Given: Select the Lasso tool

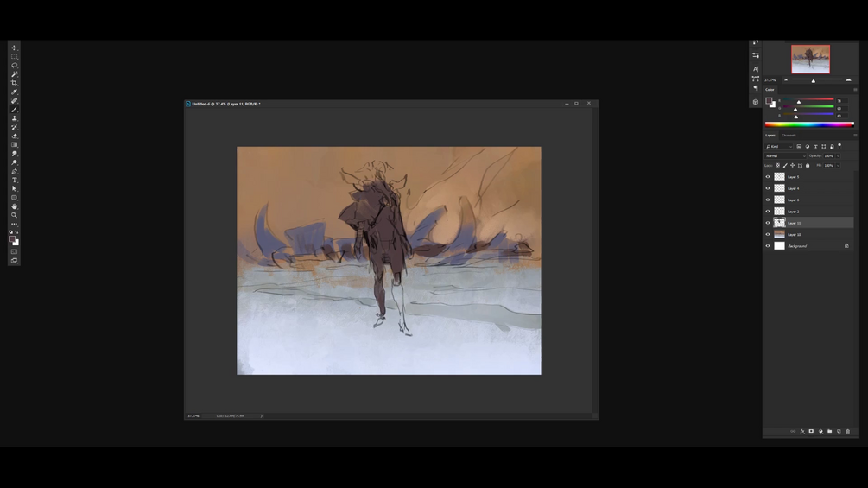Looking at the screenshot, I should 15,66.
